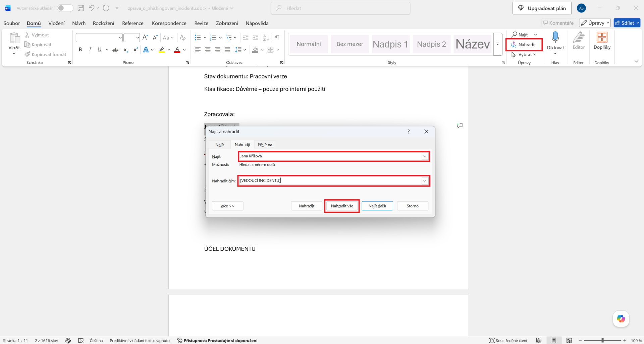Expand the Najít field history dropdown
This screenshot has width=644, height=344.
(x=425, y=156)
